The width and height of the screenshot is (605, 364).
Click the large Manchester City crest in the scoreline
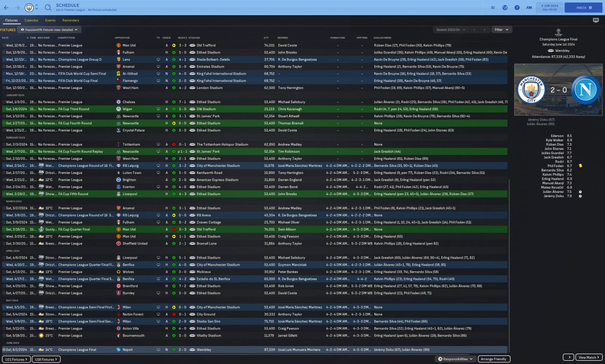coord(531,90)
